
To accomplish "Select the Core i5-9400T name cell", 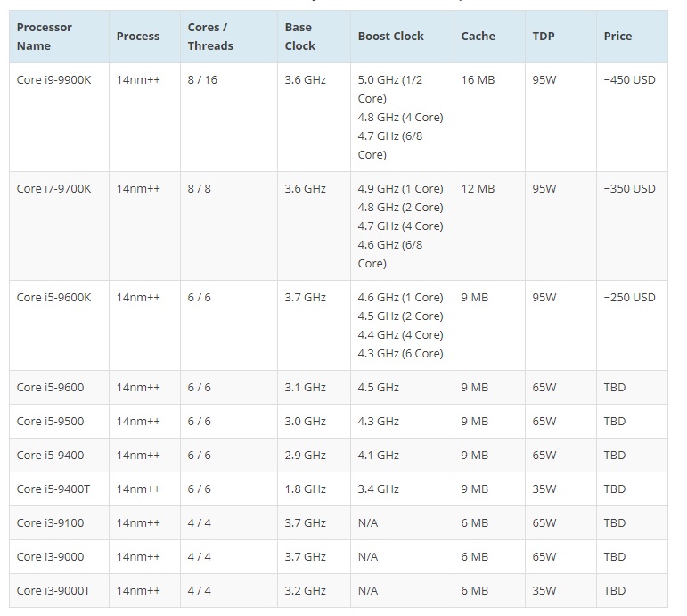I will click(59, 489).
